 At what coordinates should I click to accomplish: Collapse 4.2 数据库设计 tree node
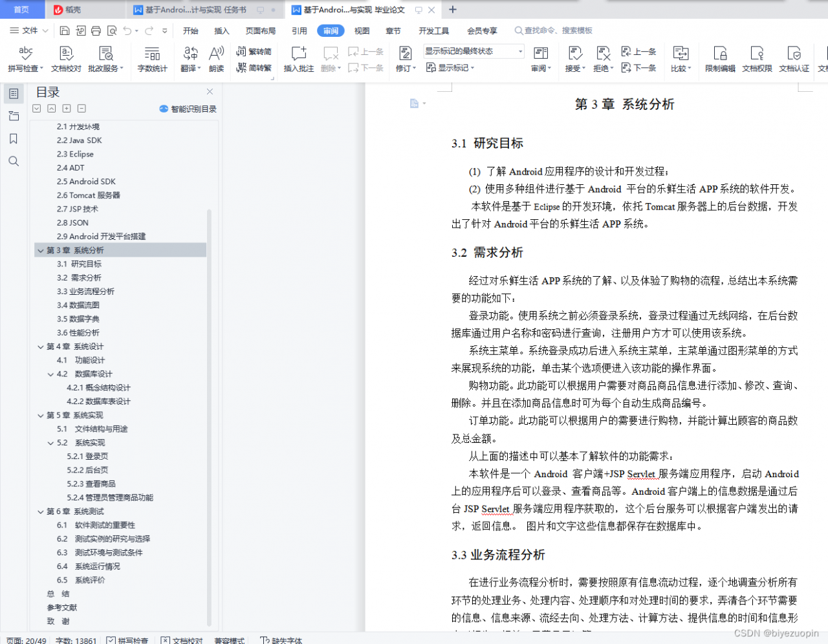(51, 374)
